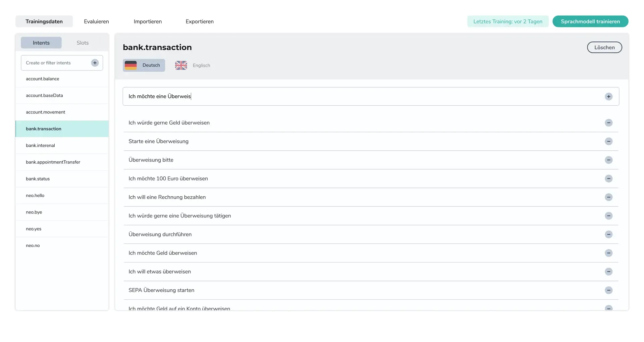Screen dimensions: 644x342
Task: Select account.balance intent in the list
Action: coord(43,79)
